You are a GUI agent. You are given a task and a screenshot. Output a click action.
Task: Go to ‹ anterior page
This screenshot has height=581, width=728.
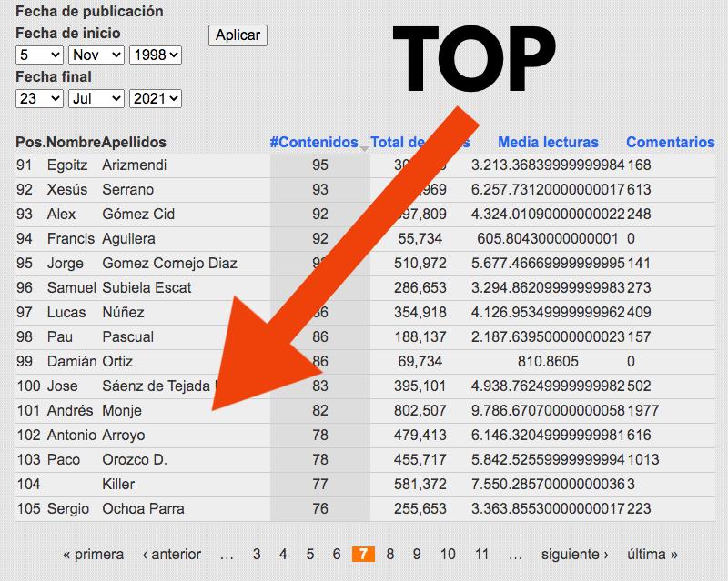172,554
